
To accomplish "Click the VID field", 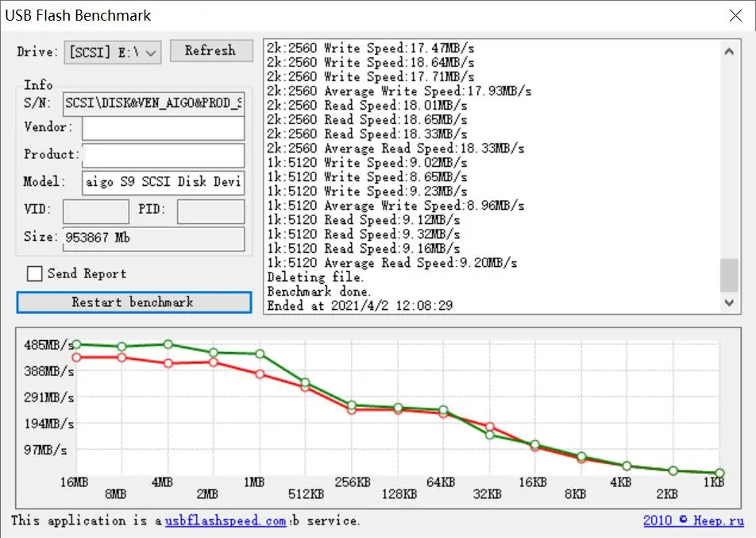I will tap(95, 211).
